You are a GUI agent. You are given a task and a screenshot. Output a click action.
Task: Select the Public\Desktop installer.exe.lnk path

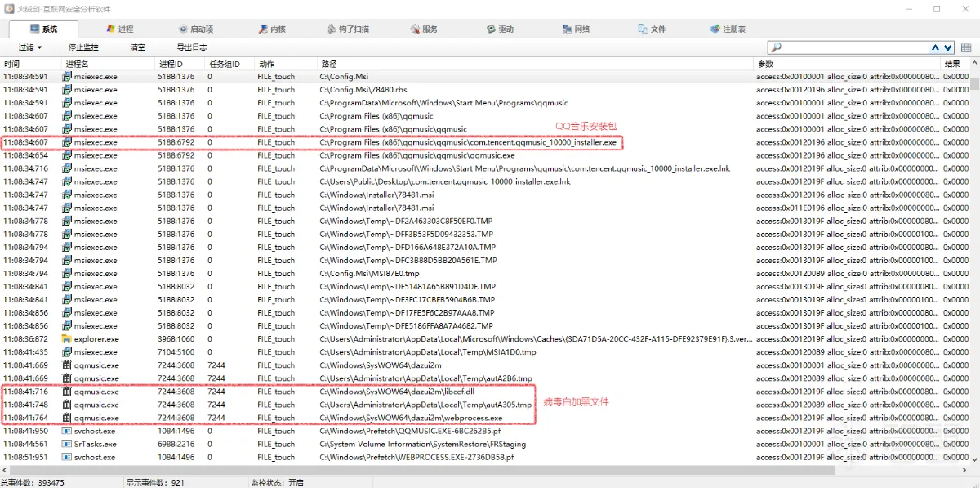coord(445,181)
